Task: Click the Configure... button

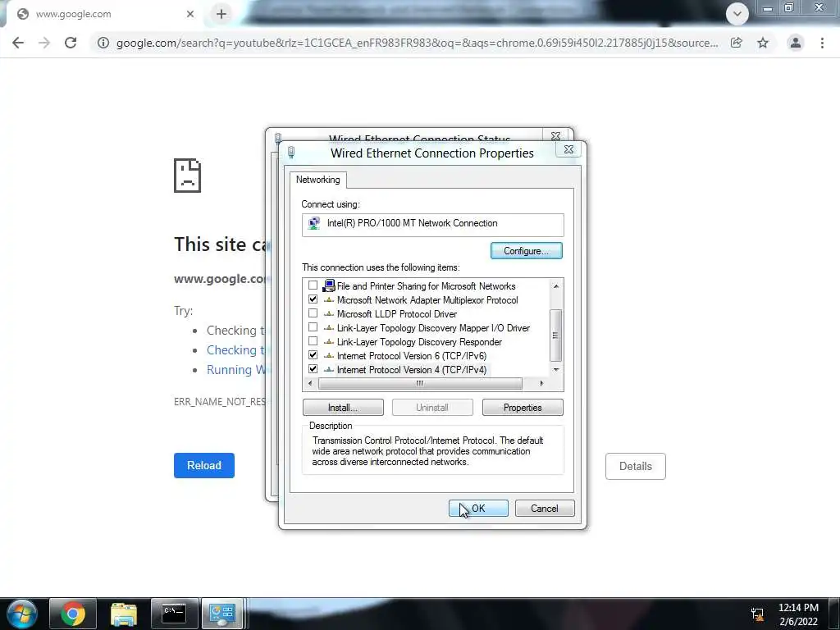Action: point(526,251)
